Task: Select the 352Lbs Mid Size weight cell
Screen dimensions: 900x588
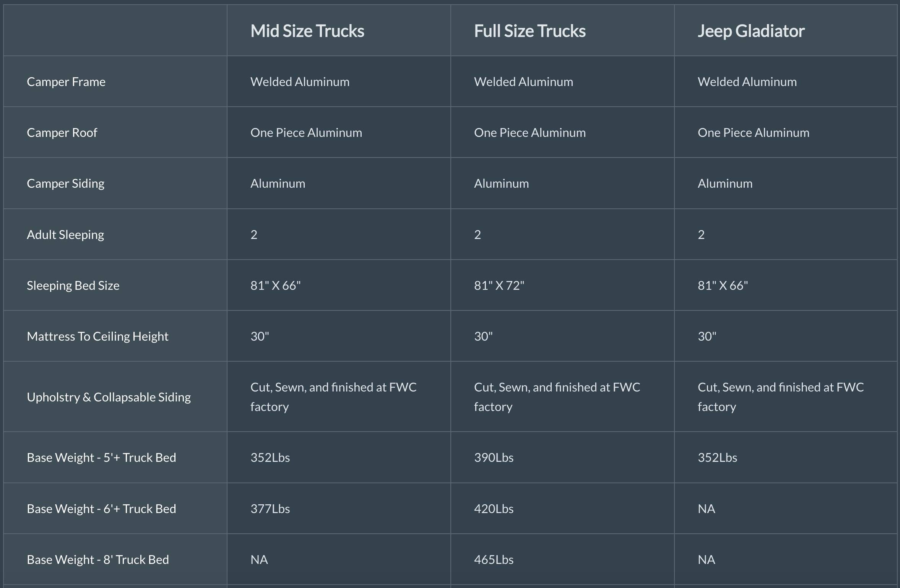Action: pos(270,458)
